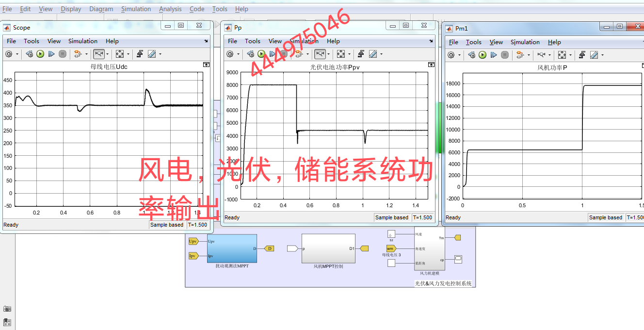
Task: Open Configuration Properties gear in Scope window
Action: coord(9,54)
